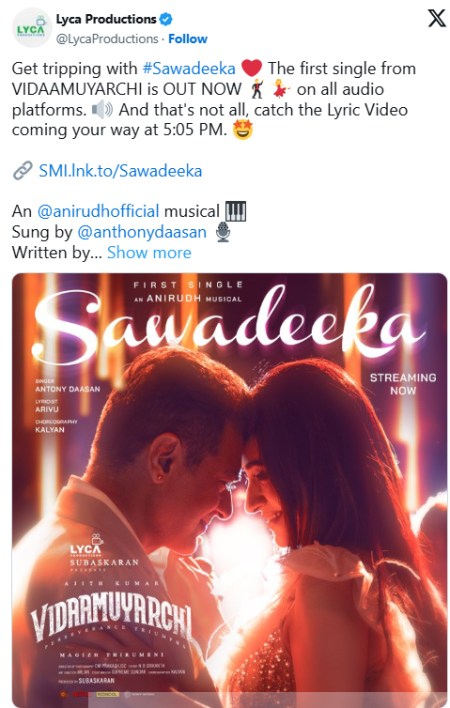The height and width of the screenshot is (708, 450).
Task: Open the @anirudhofficial mention
Action: tap(98, 211)
